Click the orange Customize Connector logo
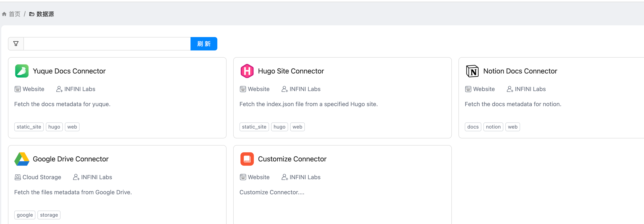The height and width of the screenshot is (224, 644). tap(247, 159)
